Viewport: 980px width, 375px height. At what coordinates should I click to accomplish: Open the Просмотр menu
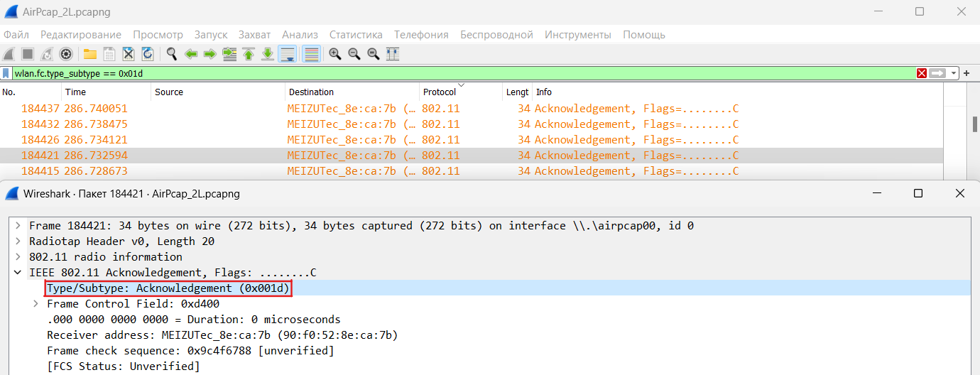point(158,35)
